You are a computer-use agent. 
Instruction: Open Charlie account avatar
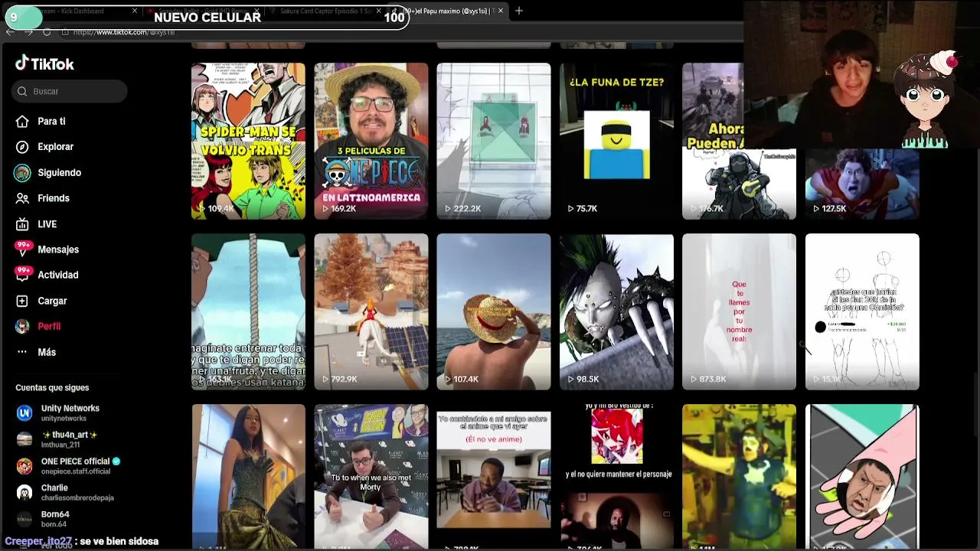pyautogui.click(x=24, y=492)
